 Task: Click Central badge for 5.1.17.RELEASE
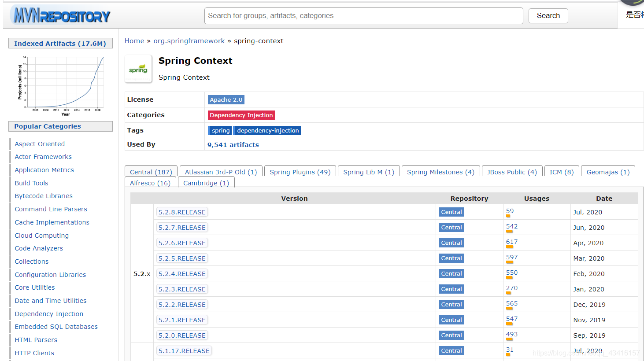(452, 351)
